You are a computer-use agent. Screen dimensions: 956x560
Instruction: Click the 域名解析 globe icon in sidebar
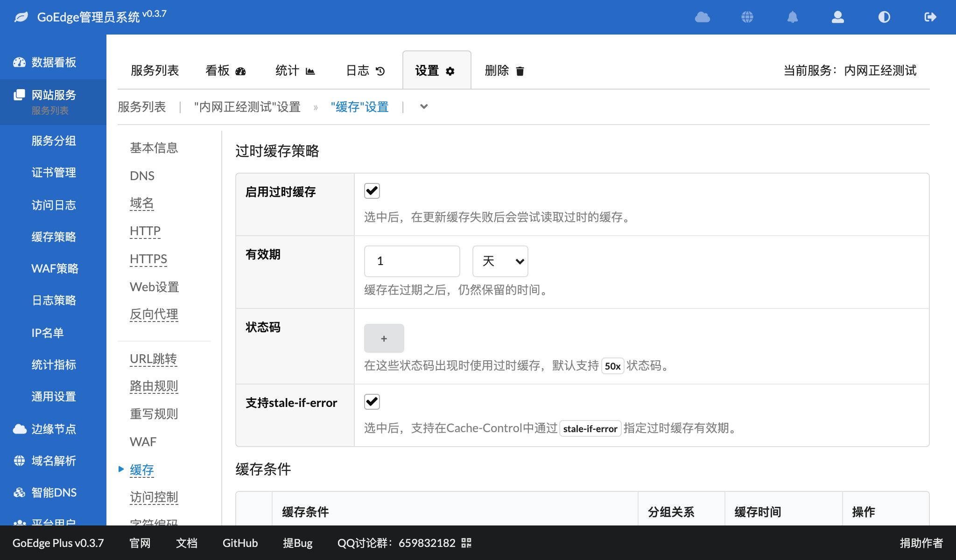click(x=19, y=461)
